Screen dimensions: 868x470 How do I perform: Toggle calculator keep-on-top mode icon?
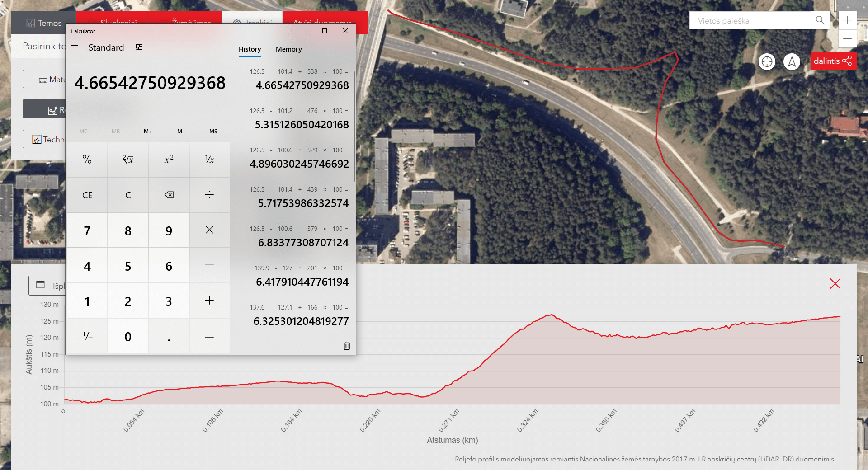(139, 47)
